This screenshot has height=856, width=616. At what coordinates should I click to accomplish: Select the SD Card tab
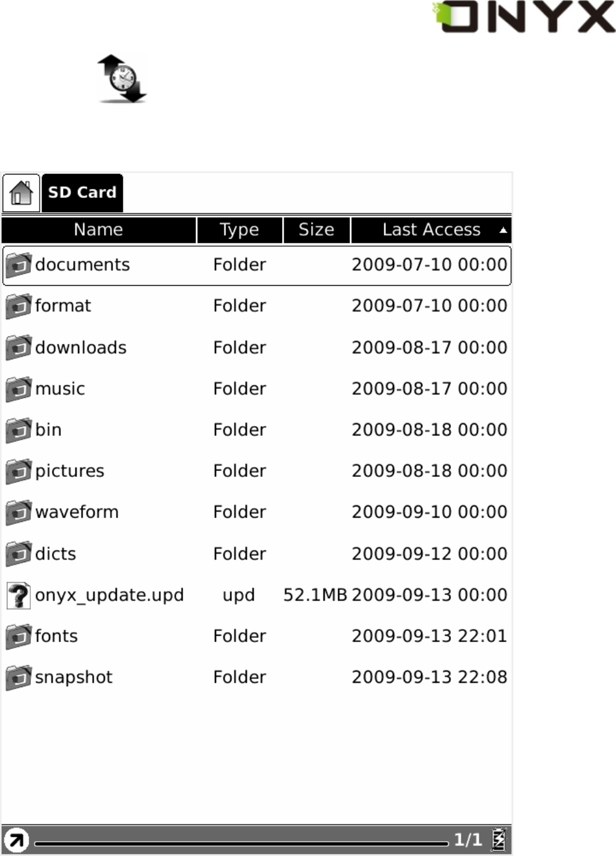click(82, 193)
